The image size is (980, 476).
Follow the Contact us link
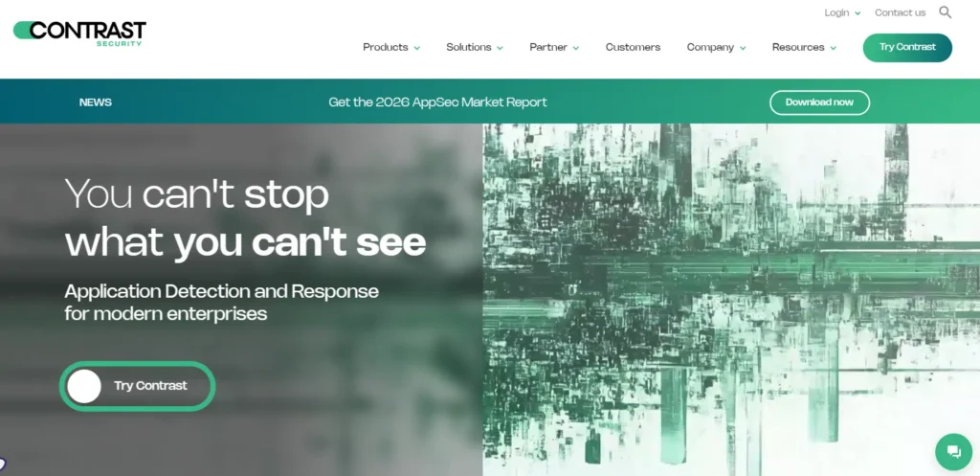pos(900,12)
